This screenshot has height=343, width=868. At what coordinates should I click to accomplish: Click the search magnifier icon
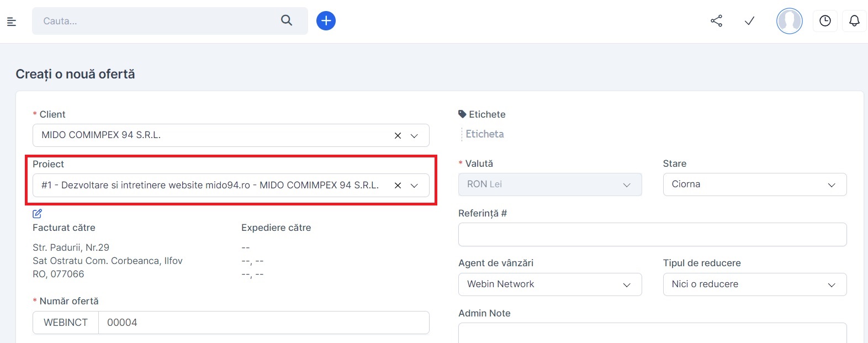[x=287, y=20]
